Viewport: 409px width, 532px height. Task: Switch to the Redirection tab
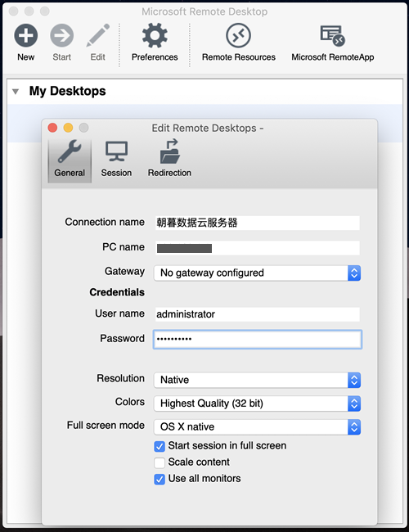click(x=169, y=159)
